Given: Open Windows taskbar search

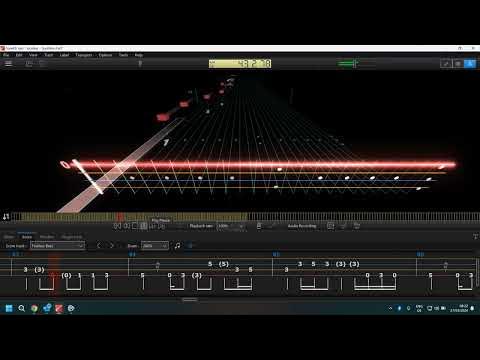Looking at the screenshot, I should (x=21, y=308).
